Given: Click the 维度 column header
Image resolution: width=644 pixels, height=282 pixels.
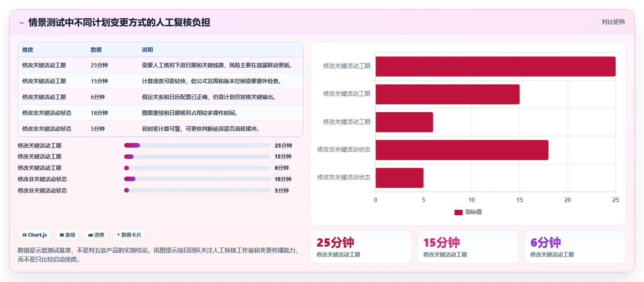Looking at the screenshot, I should pos(28,49).
